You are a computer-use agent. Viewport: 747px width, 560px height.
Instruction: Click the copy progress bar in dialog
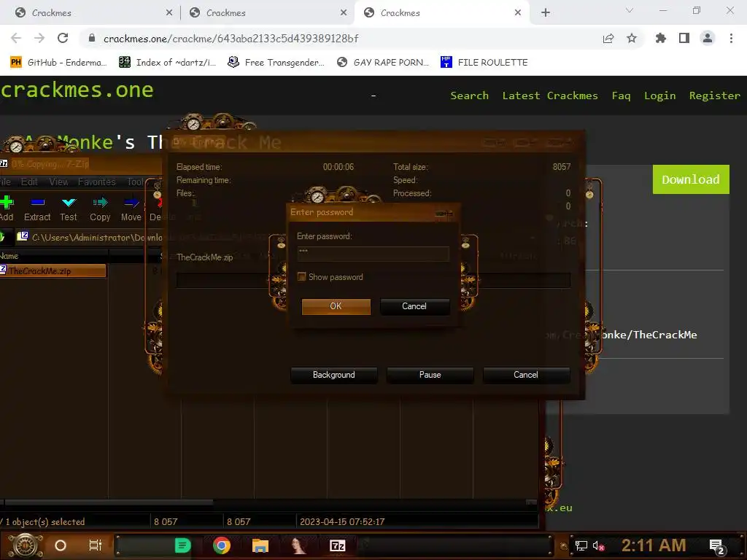coord(373,280)
